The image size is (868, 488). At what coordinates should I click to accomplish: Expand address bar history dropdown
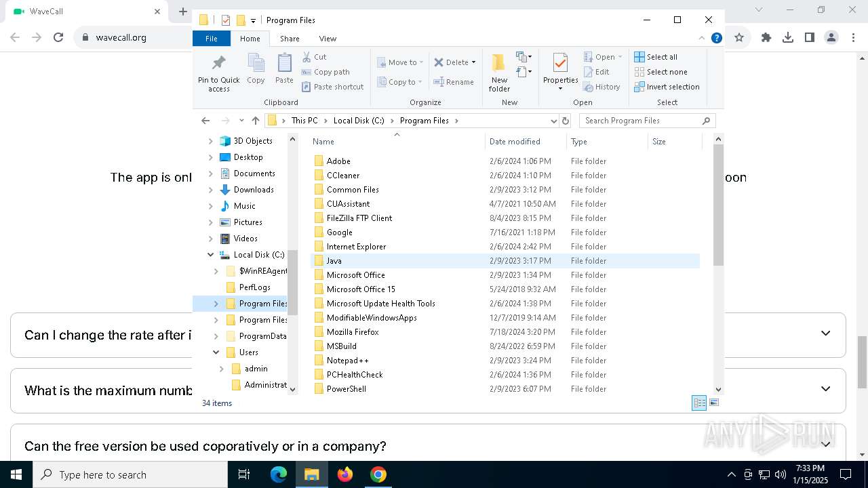tap(554, 121)
